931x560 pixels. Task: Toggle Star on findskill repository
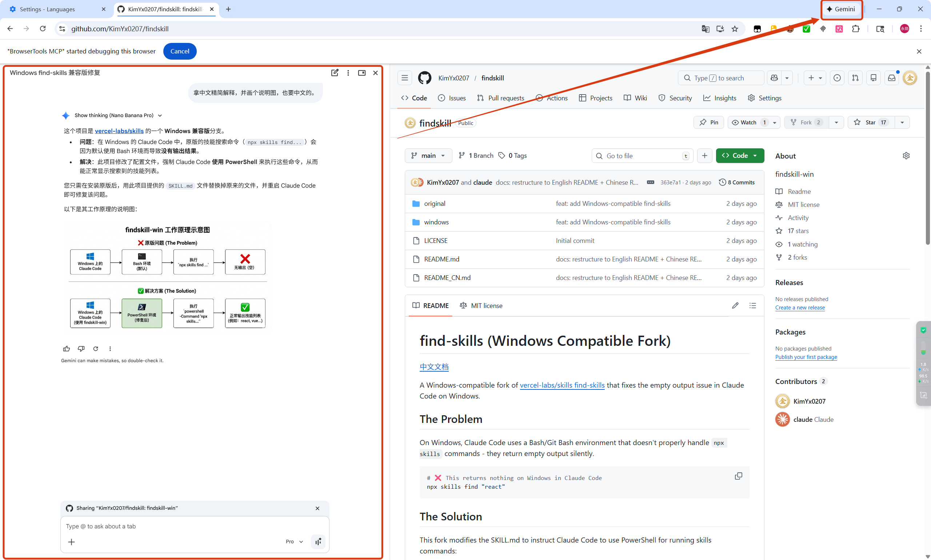[871, 123]
